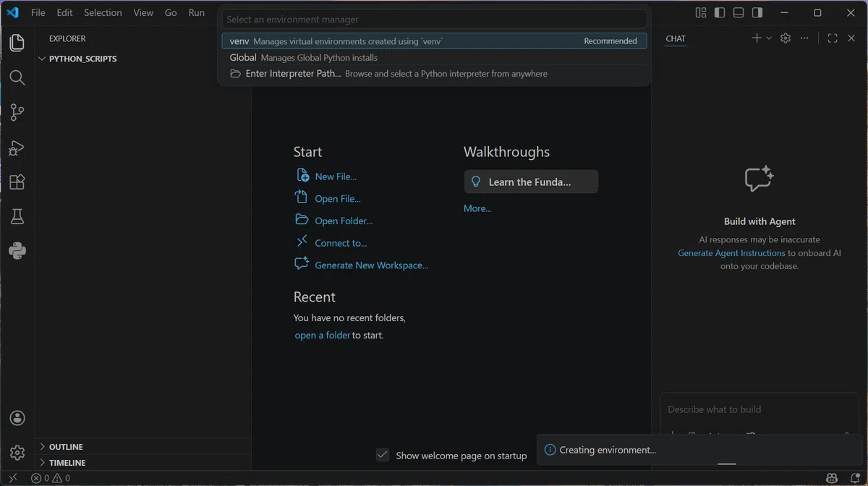Choose the Global environment manager option

[434, 57]
